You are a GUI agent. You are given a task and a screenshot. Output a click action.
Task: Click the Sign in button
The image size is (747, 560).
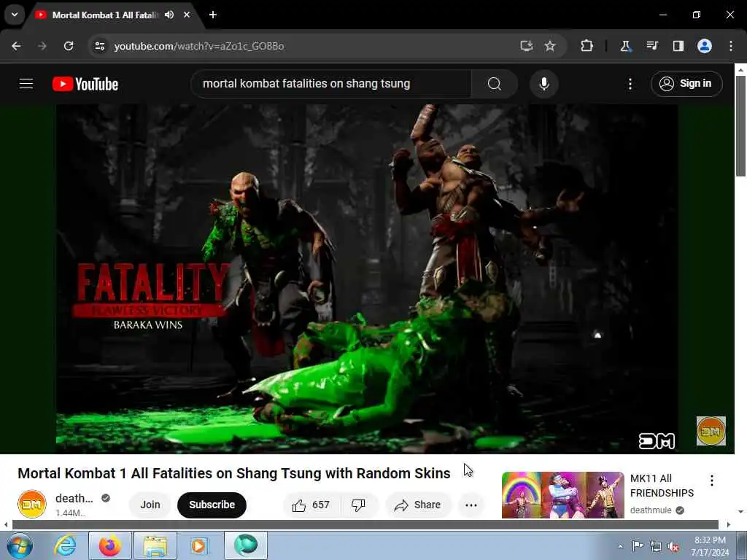click(686, 84)
